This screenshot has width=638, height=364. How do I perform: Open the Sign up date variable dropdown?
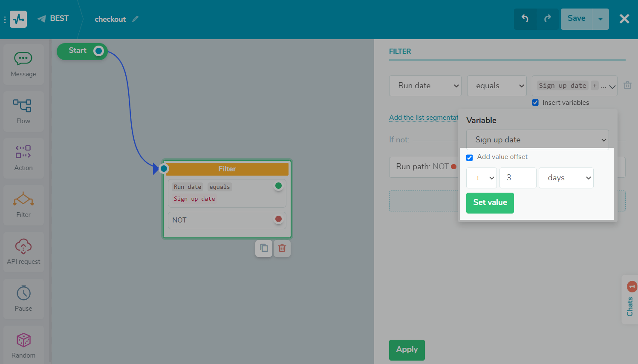tap(537, 140)
